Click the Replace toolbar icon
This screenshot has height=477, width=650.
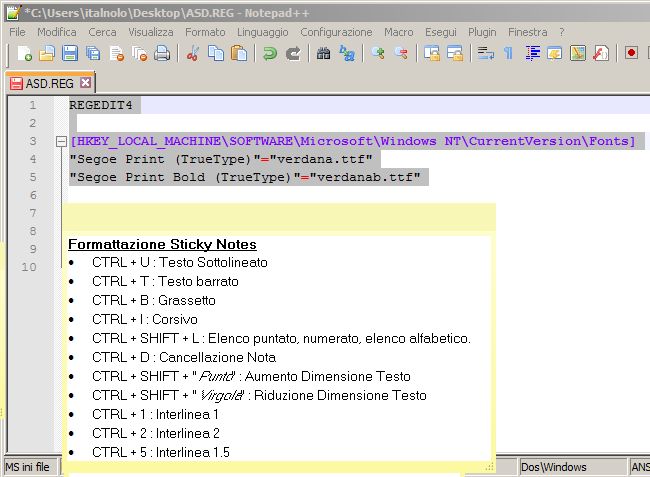pyautogui.click(x=347, y=53)
